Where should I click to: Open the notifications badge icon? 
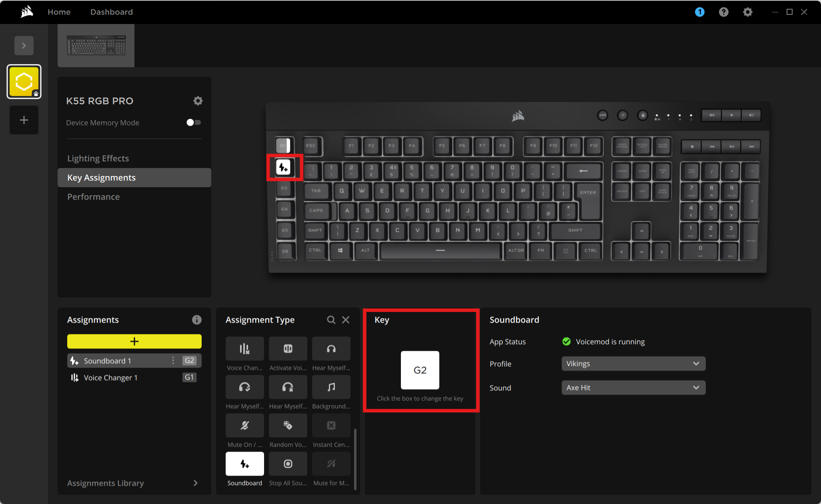point(699,12)
